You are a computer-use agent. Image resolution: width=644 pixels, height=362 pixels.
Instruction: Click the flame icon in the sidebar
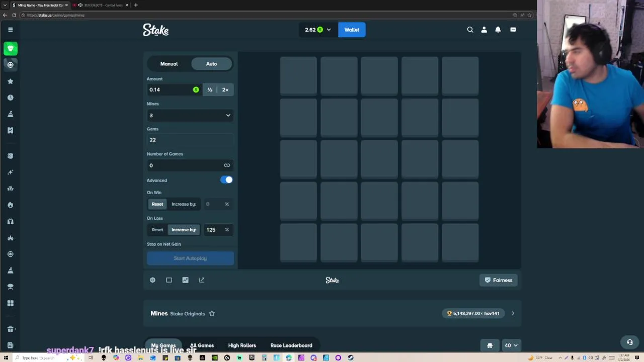[x=10, y=205]
